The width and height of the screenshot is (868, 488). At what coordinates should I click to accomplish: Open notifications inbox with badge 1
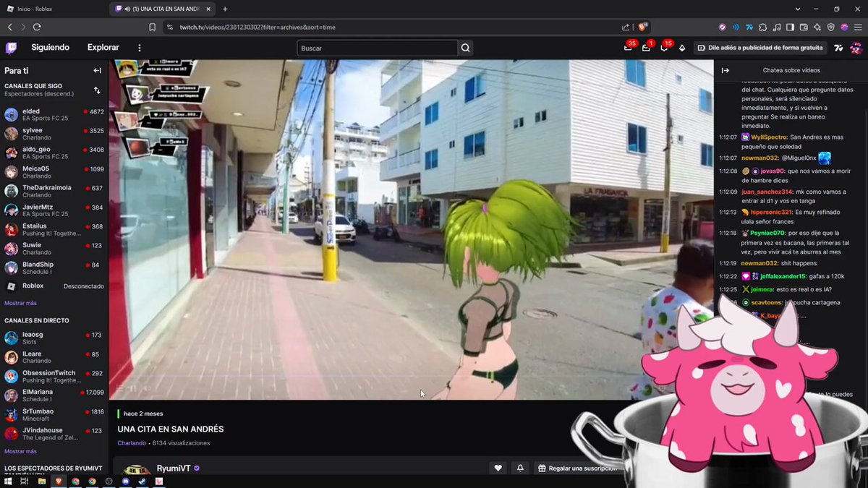(x=646, y=48)
